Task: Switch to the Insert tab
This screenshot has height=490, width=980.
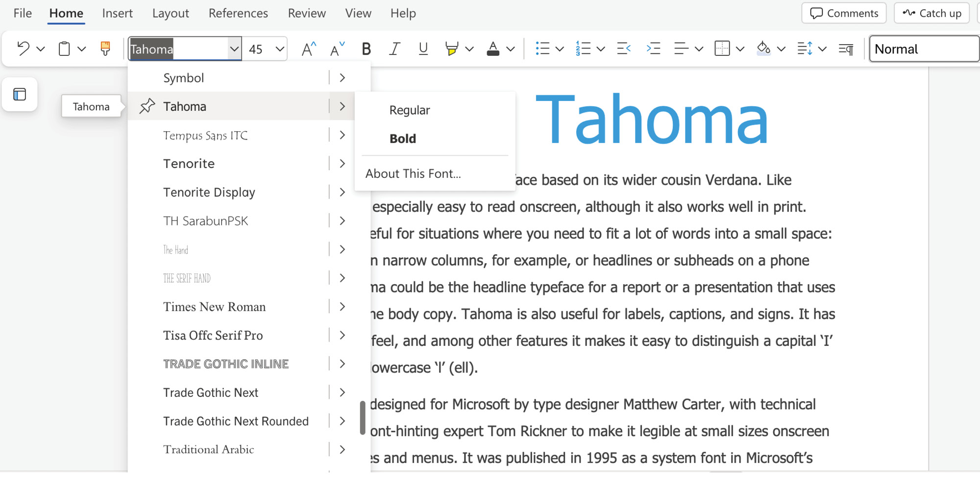Action: [117, 13]
